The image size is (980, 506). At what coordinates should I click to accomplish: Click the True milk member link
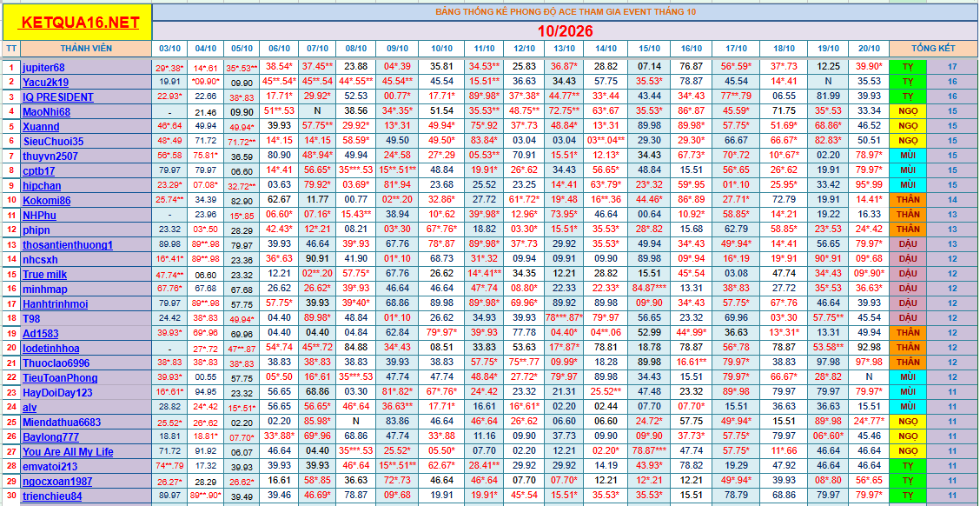pos(44,274)
